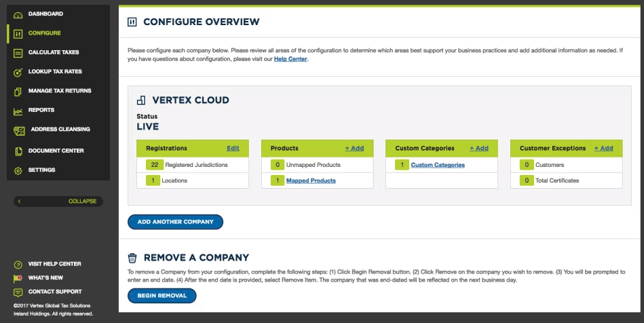Image resolution: width=644 pixels, height=323 pixels.
Task: Click Contact Support text link
Action: coord(55,292)
